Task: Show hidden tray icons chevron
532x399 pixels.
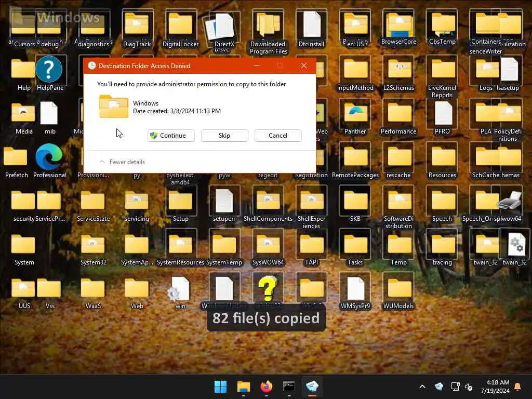Action: (x=422, y=387)
